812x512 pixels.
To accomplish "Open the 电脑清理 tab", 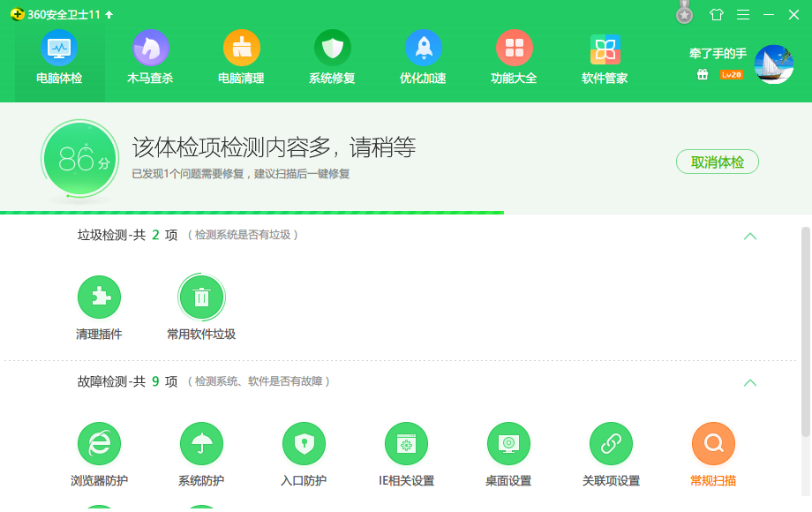I will pos(241,58).
